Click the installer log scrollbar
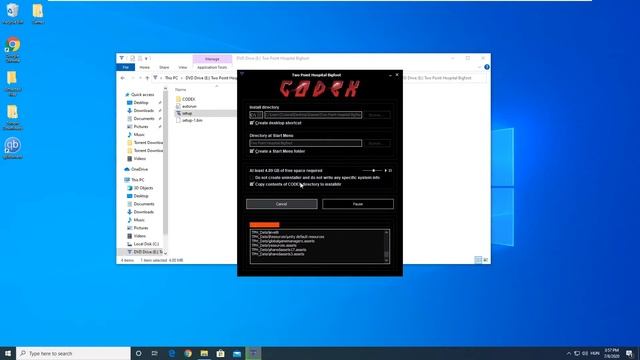 (386, 246)
